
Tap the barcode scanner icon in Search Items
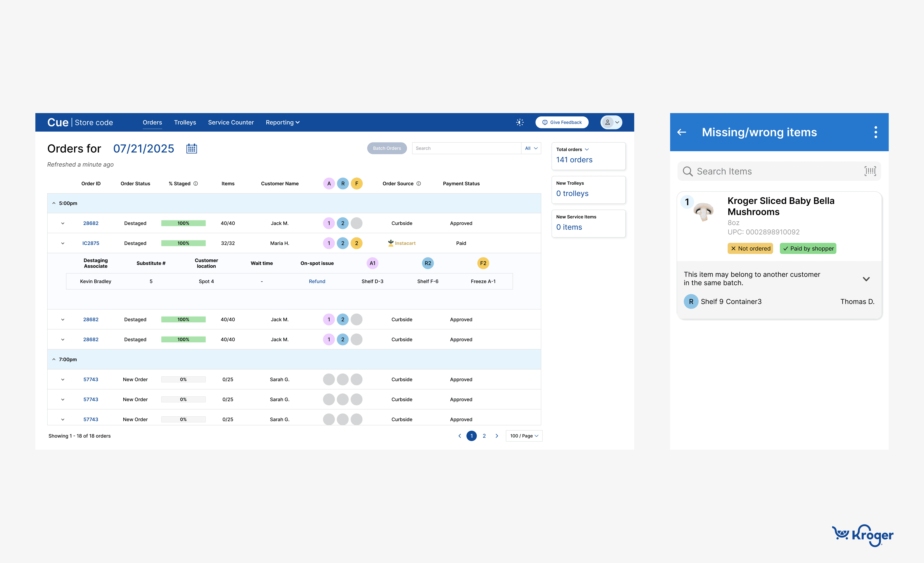tap(870, 171)
